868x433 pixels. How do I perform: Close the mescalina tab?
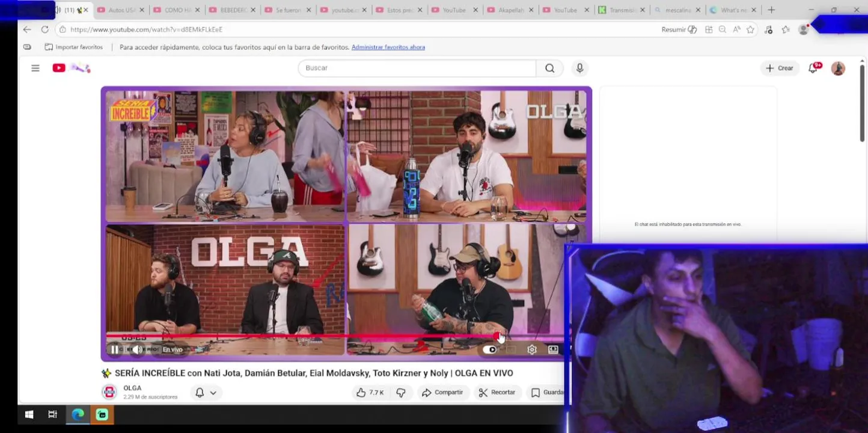click(x=698, y=10)
